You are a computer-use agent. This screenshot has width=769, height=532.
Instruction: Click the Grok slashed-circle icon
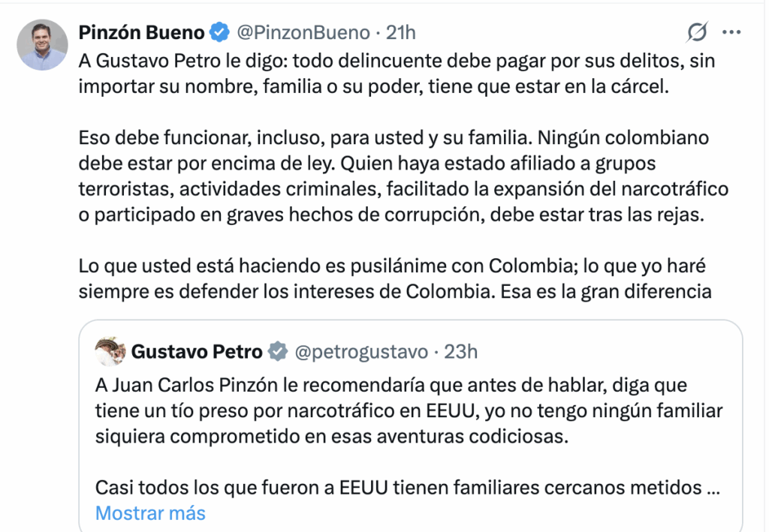pyautogui.click(x=698, y=33)
